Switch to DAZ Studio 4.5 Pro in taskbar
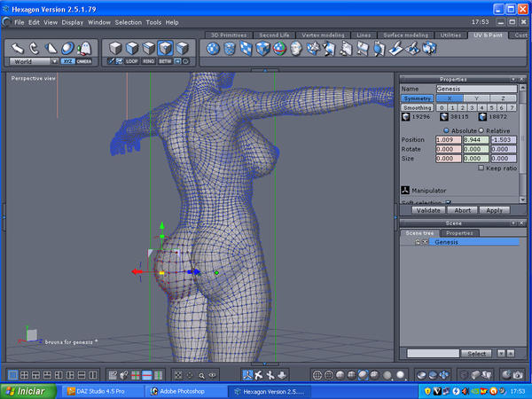The image size is (532, 399). tap(103, 390)
